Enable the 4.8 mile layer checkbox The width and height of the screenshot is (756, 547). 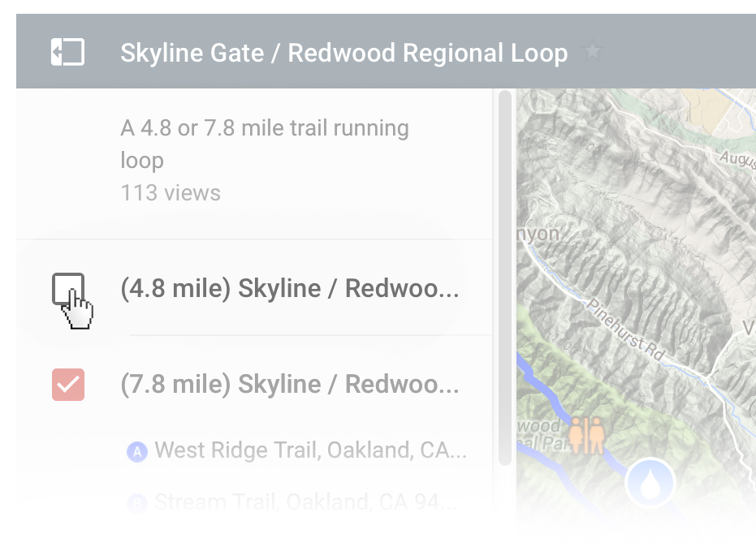pos(68,289)
